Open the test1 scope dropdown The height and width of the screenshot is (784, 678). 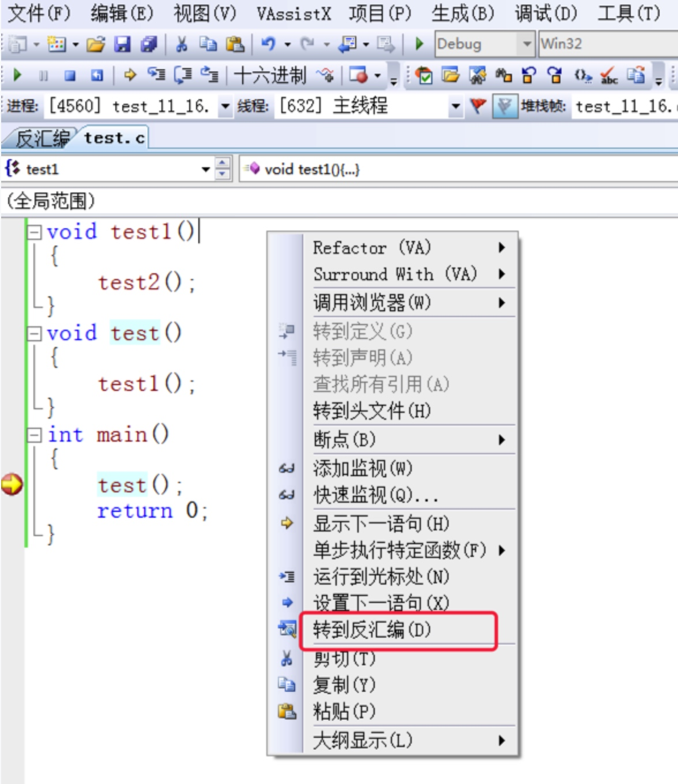tap(206, 169)
